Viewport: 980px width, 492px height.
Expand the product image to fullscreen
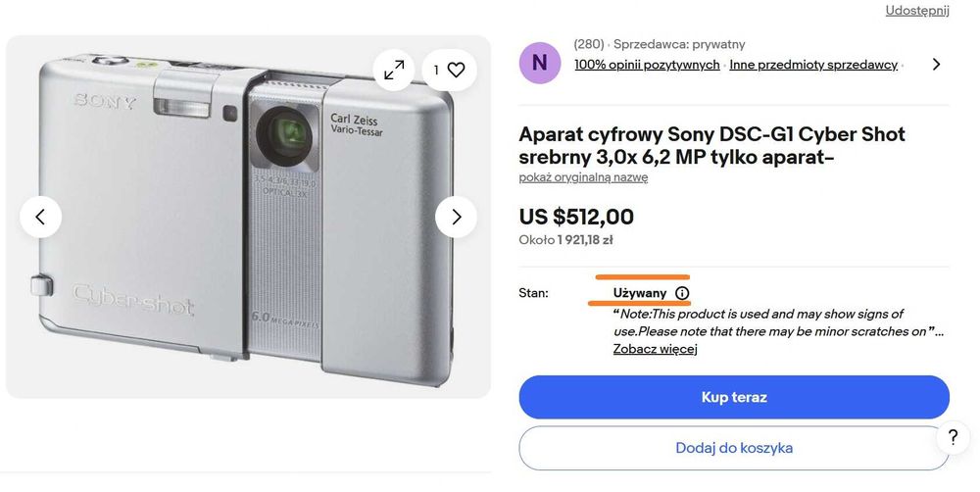[394, 70]
